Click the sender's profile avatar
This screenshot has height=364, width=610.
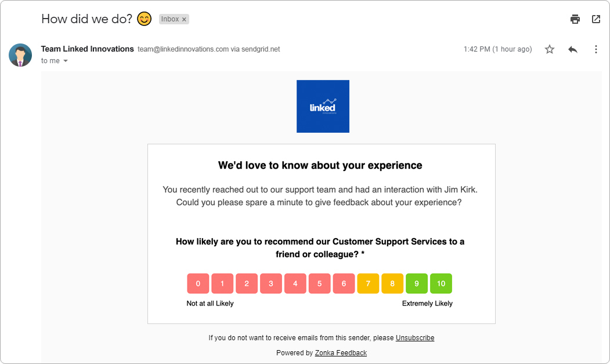click(20, 54)
